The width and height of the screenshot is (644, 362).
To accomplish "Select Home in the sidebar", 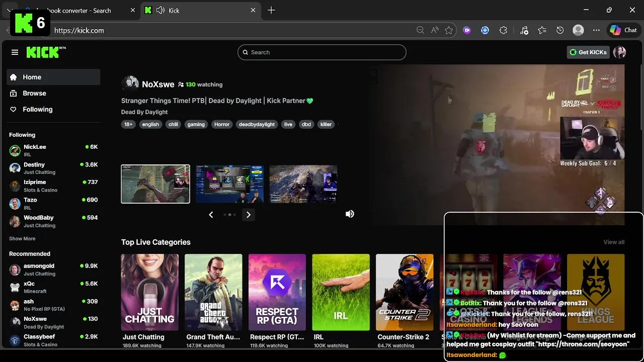I will [53, 77].
